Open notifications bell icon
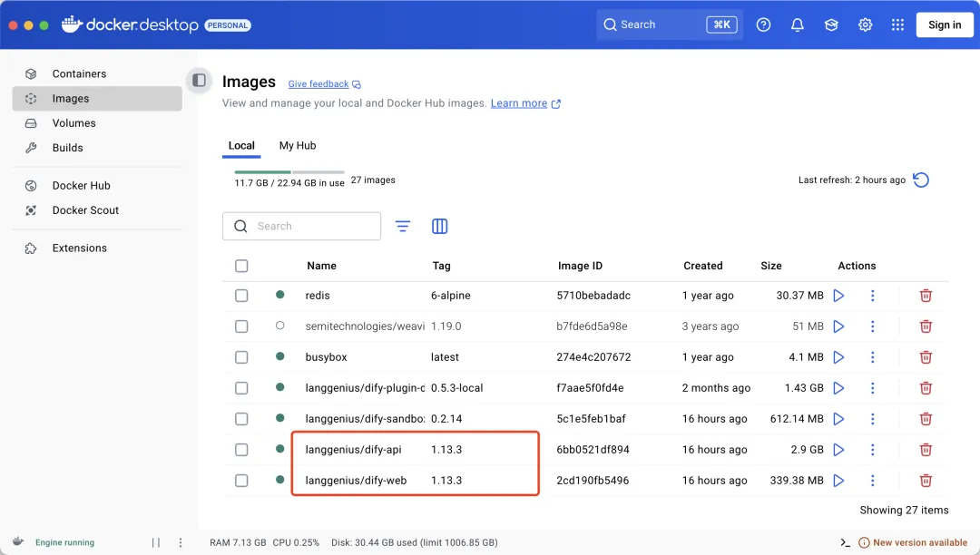 click(797, 25)
